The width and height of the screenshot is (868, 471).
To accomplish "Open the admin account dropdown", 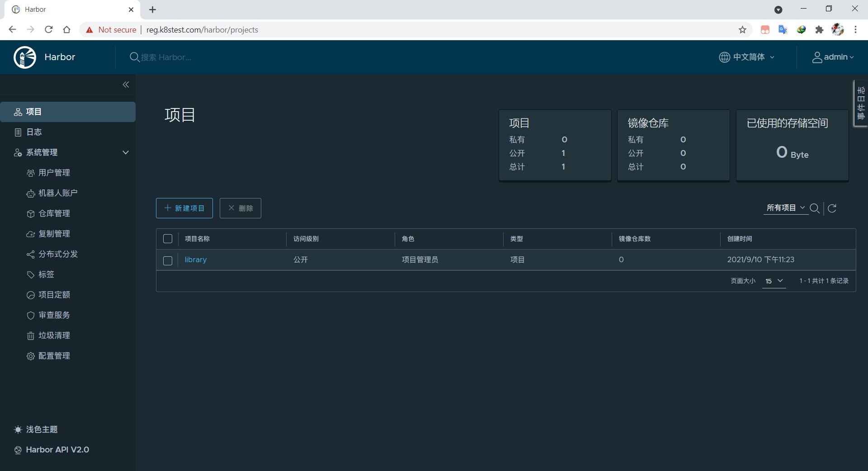I will coord(833,57).
